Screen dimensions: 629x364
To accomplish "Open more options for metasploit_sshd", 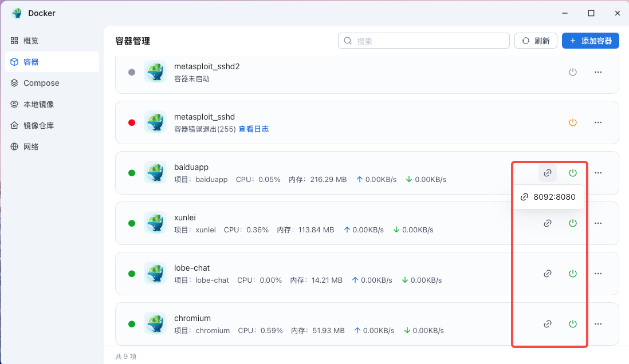I will click(598, 122).
